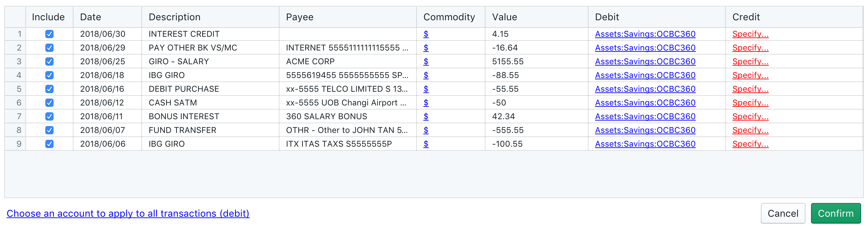Change debit account for FUND TRANSFER row
This screenshot has height=226, width=868.
(x=645, y=130)
